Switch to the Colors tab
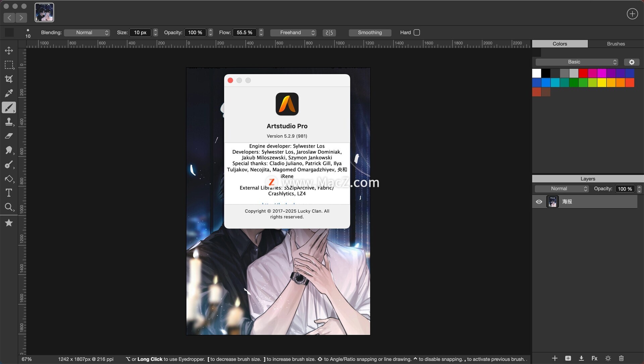The height and width of the screenshot is (364, 644). tap(559, 44)
